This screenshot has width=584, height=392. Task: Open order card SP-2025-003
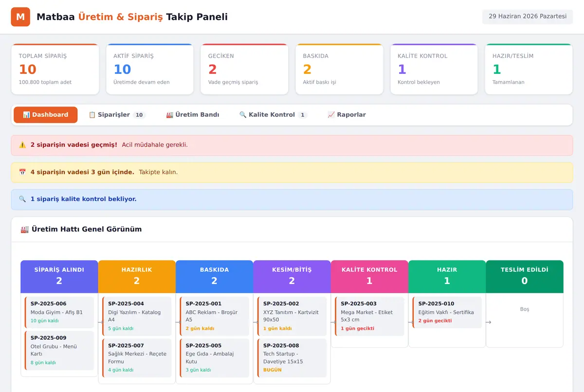[x=369, y=316]
